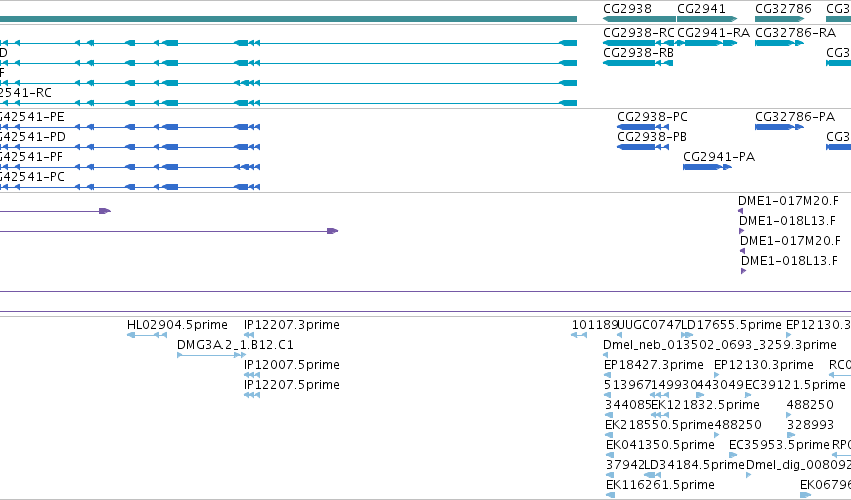This screenshot has height=500, width=851.
Task: Select Dmel_neb_013502_0693_3259.3prime feature
Action: (x=720, y=345)
